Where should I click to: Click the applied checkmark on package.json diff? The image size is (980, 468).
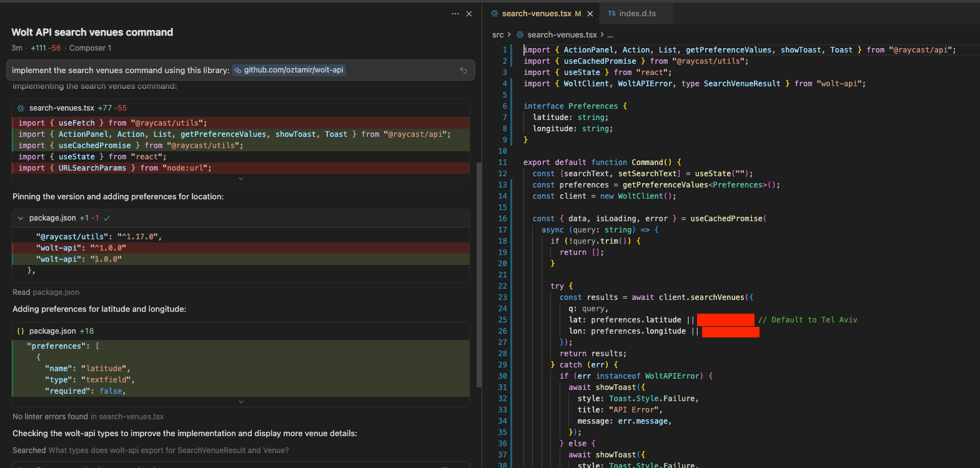(107, 218)
